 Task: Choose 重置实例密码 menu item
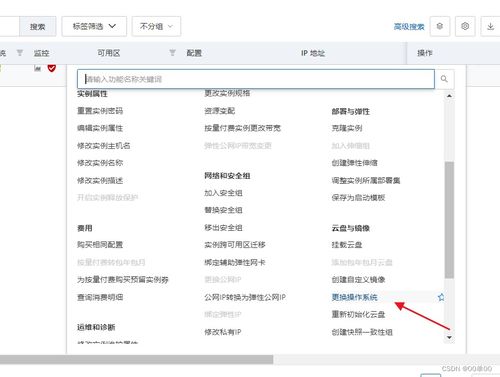[100, 111]
